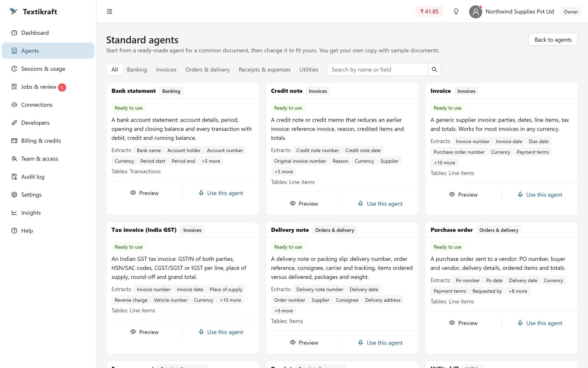588x368 pixels.
Task: Select the Agents sidebar item
Action: pyautogui.click(x=48, y=51)
